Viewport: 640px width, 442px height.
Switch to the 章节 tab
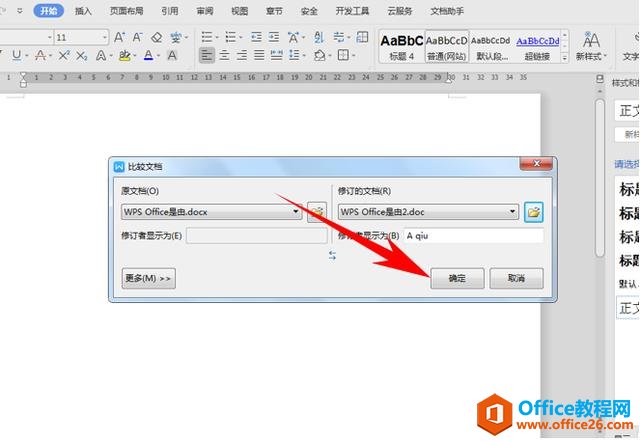(274, 11)
